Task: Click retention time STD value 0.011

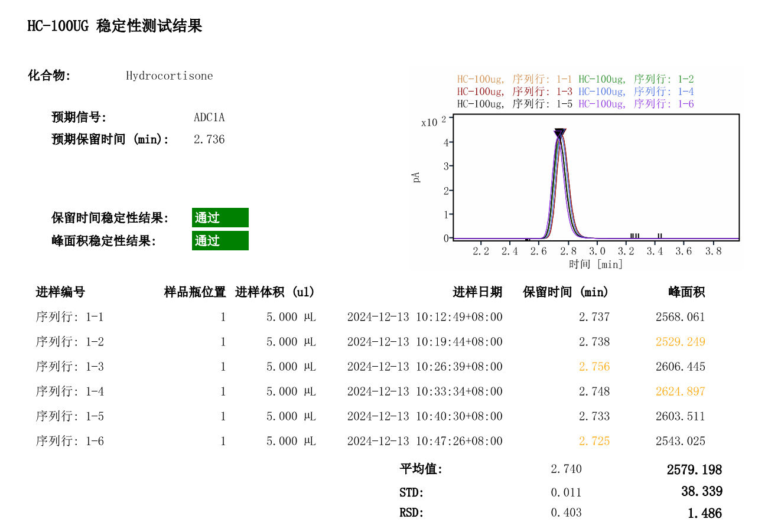Action: click(x=566, y=492)
